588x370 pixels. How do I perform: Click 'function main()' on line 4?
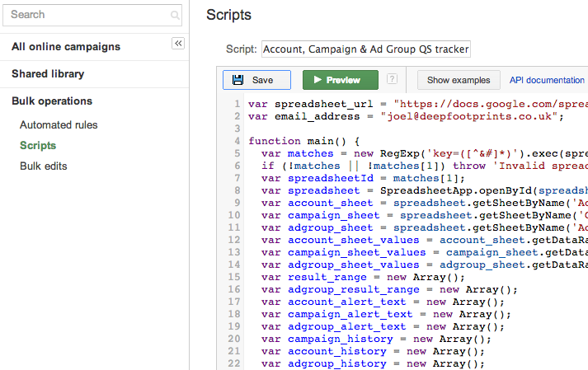tap(297, 141)
